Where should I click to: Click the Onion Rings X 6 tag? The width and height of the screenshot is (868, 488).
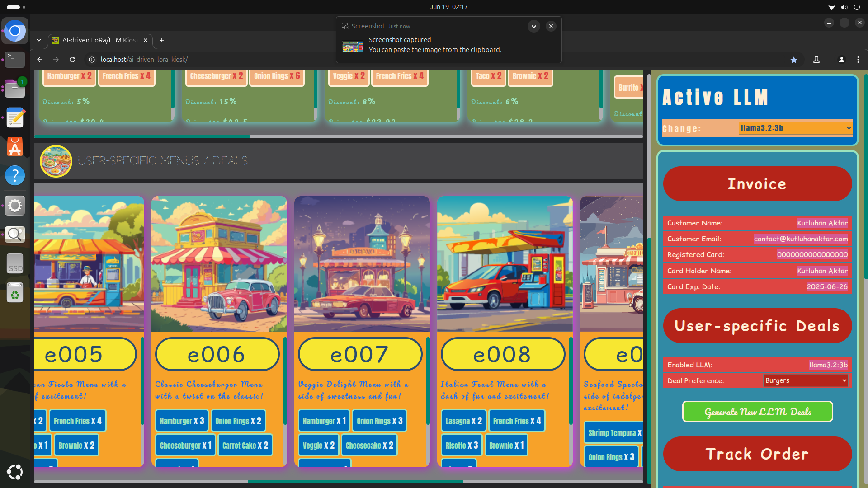click(277, 76)
